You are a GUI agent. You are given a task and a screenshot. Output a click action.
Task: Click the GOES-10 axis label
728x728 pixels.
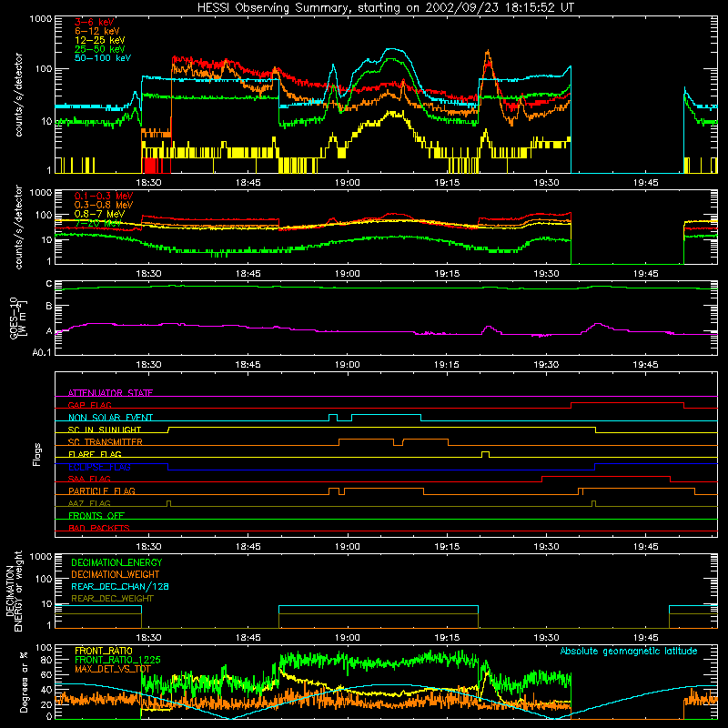18,318
